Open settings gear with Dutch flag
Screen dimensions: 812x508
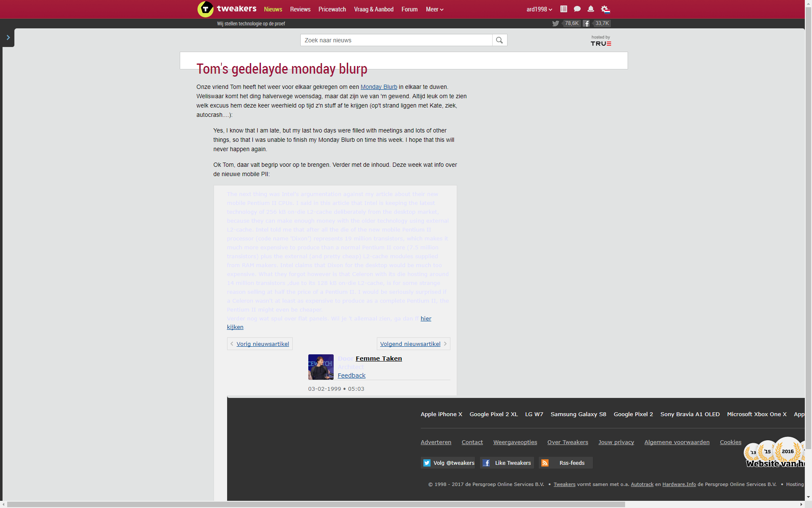click(x=605, y=9)
